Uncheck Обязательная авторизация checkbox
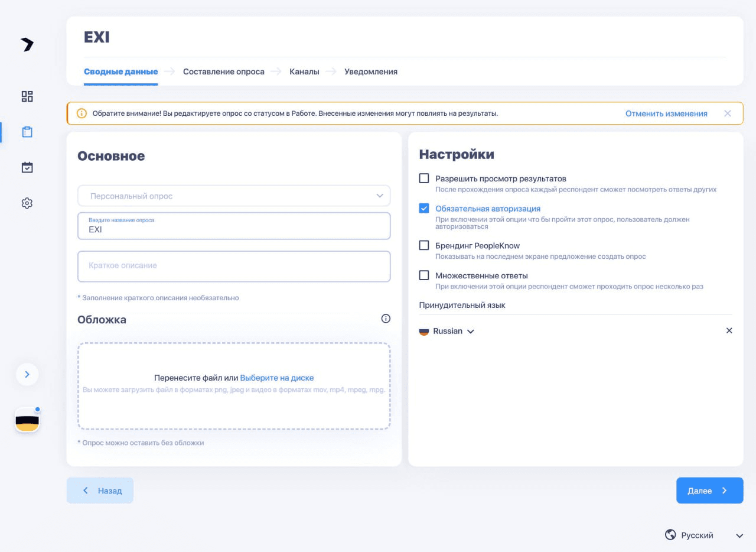This screenshot has height=552, width=756. coord(424,208)
